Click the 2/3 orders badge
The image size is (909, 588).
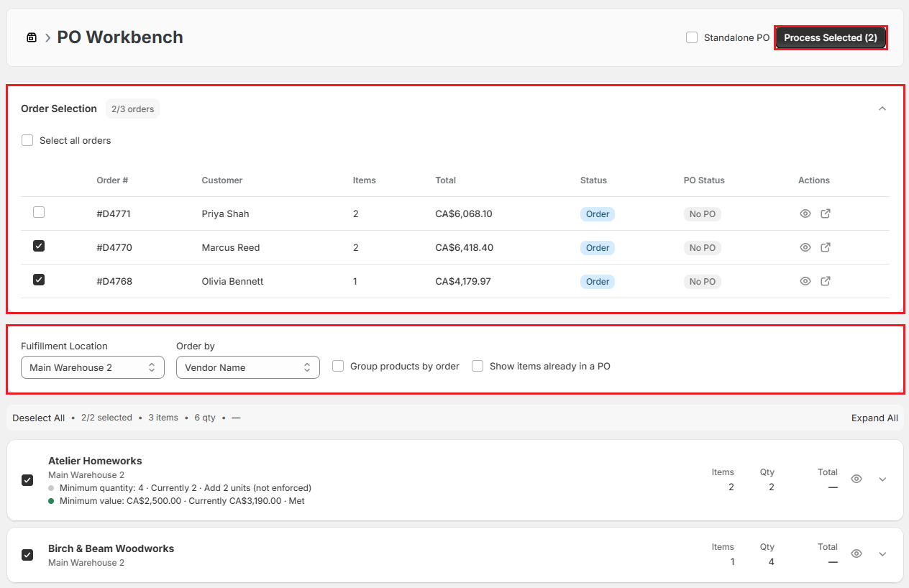[x=132, y=109]
